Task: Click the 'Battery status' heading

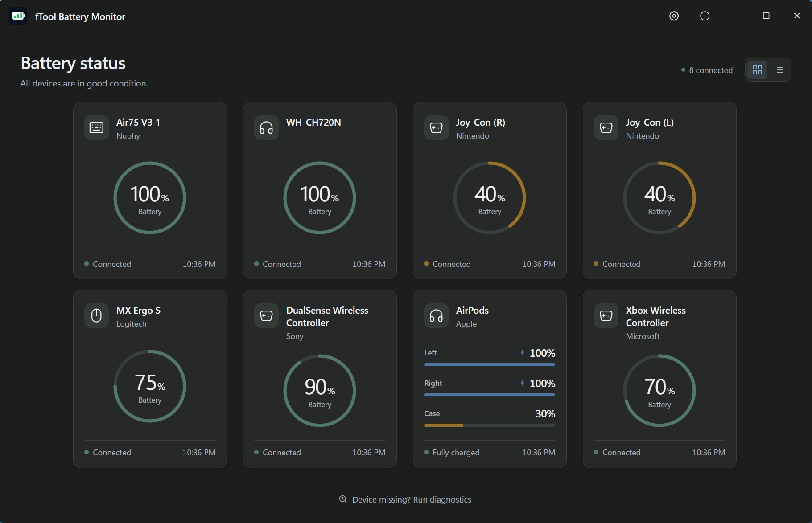Action: point(73,63)
